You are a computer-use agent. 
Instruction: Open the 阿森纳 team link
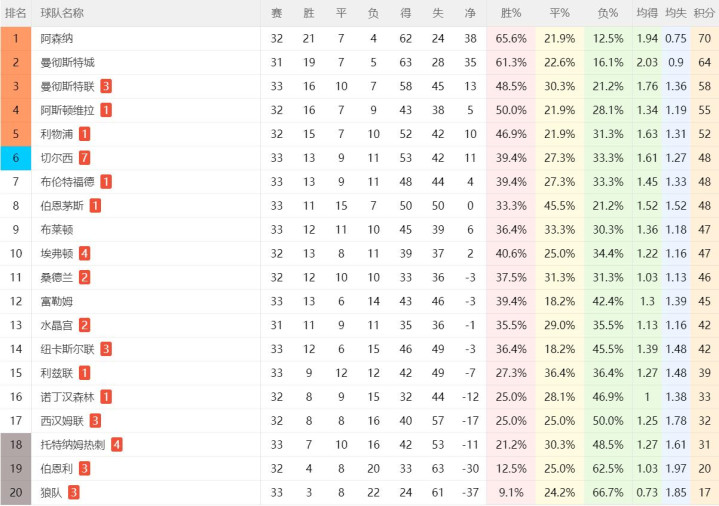click(x=57, y=38)
